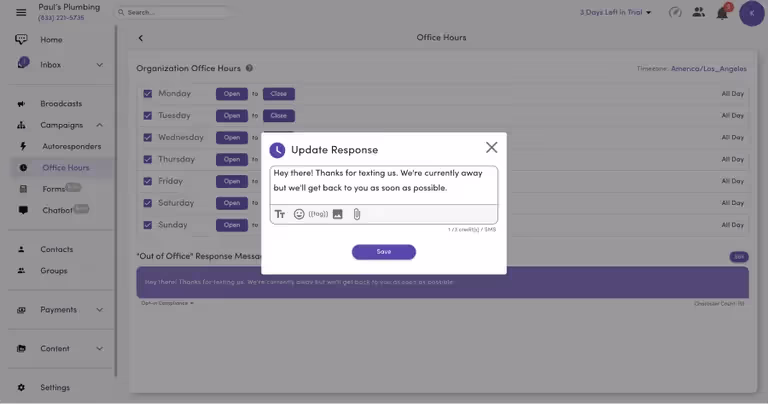Open the text formatting tool in dialog
This screenshot has height=404, width=768.
(280, 214)
